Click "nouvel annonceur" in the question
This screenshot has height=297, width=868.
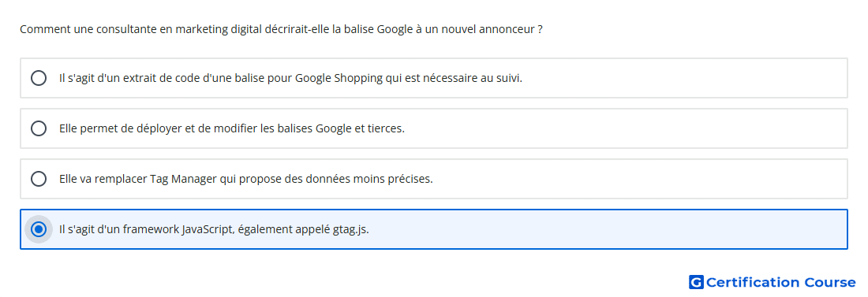click(x=492, y=29)
